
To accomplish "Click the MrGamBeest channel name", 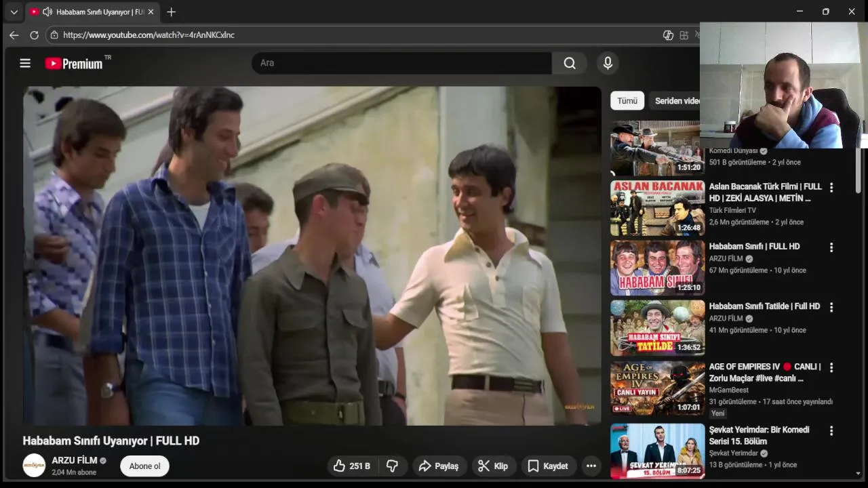I will coord(729,390).
